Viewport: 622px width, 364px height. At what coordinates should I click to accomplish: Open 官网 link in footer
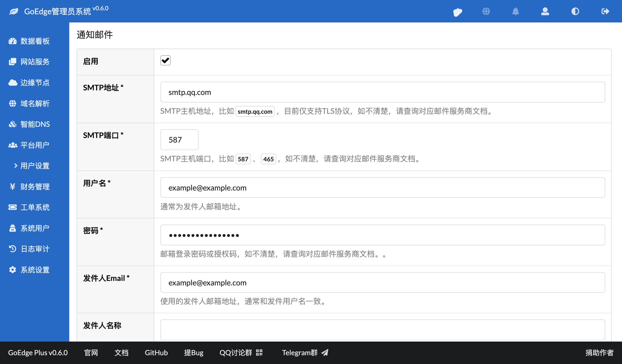tap(91, 352)
